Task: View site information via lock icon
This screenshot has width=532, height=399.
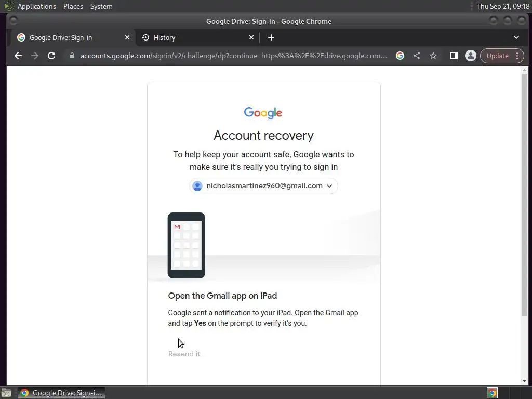Action: click(x=72, y=56)
